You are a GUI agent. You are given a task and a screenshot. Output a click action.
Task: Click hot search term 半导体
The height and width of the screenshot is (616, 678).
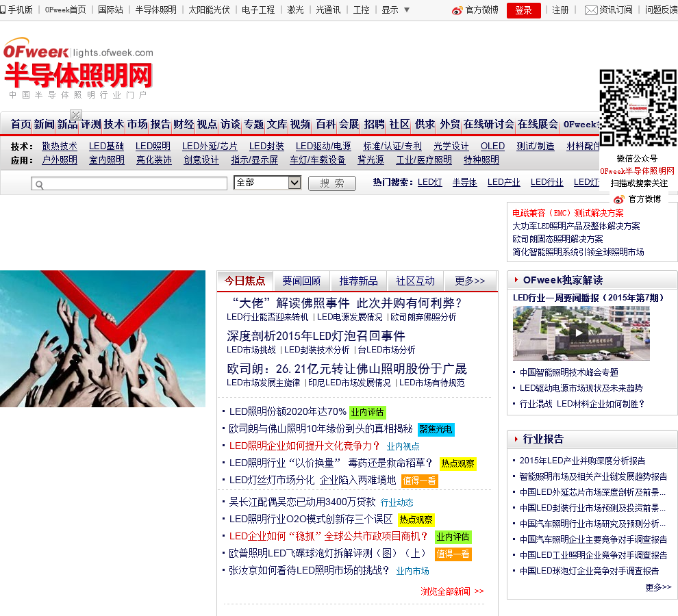(464, 183)
